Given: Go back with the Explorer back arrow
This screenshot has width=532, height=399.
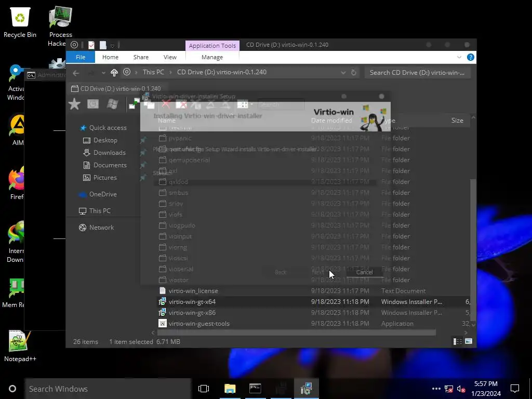Looking at the screenshot, I should point(76,73).
